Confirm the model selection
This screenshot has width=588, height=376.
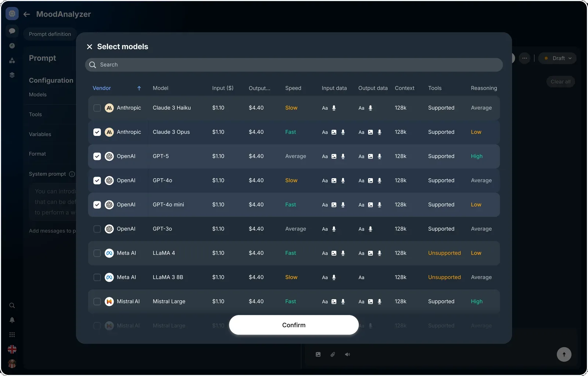(x=294, y=325)
